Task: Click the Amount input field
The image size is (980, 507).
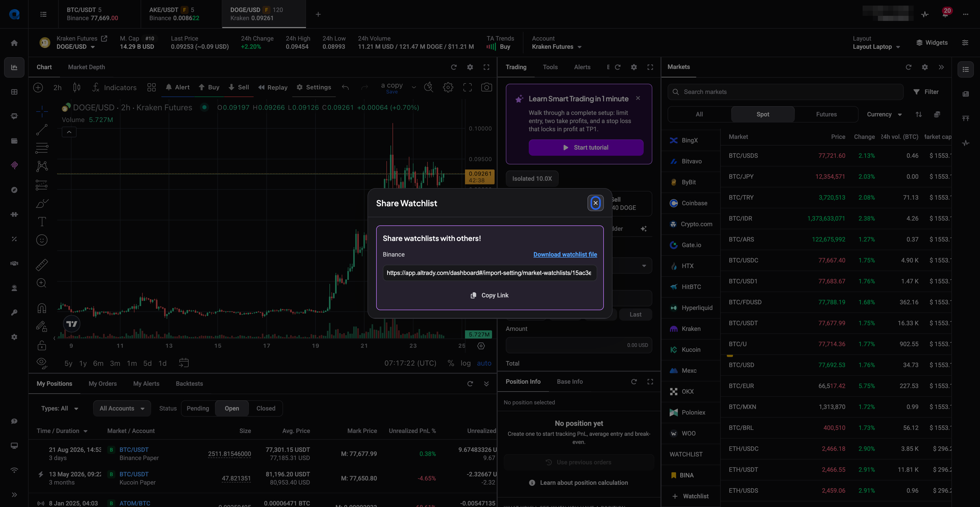Action: [x=579, y=345]
